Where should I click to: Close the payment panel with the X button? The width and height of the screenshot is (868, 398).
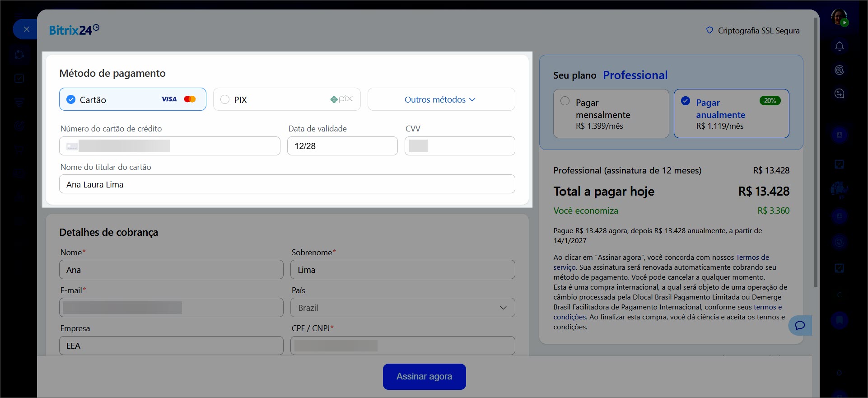point(26,29)
